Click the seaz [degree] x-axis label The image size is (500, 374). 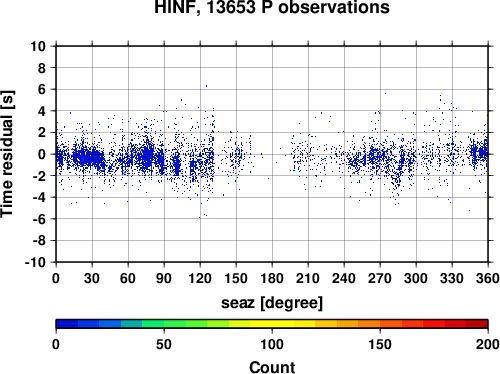click(272, 303)
